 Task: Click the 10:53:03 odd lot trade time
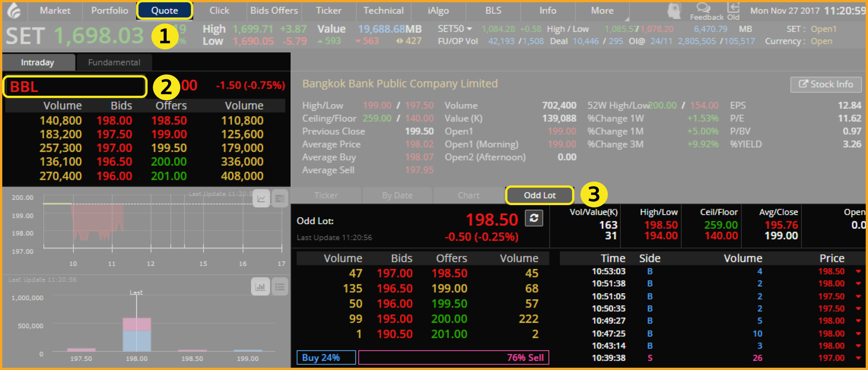[609, 271]
